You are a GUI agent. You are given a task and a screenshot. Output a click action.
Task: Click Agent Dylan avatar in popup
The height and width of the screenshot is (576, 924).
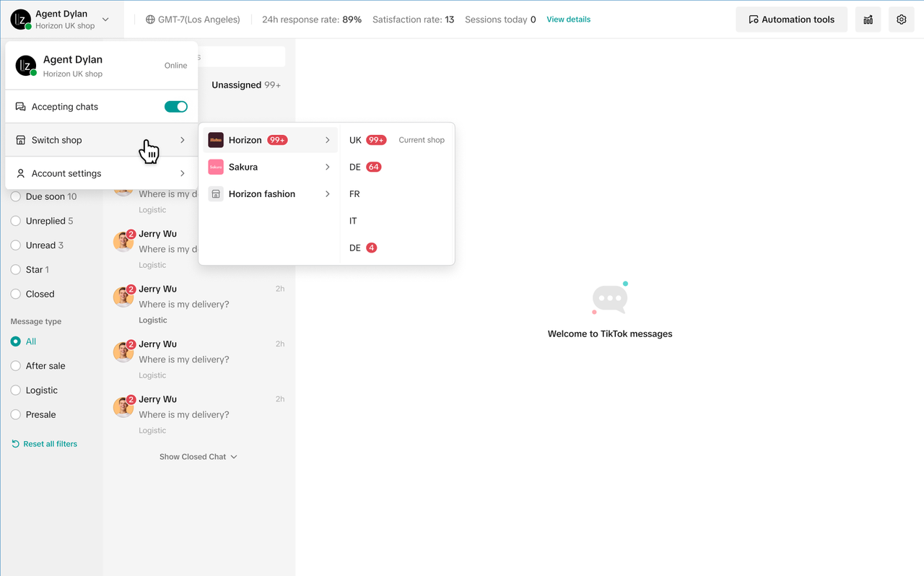(x=26, y=65)
